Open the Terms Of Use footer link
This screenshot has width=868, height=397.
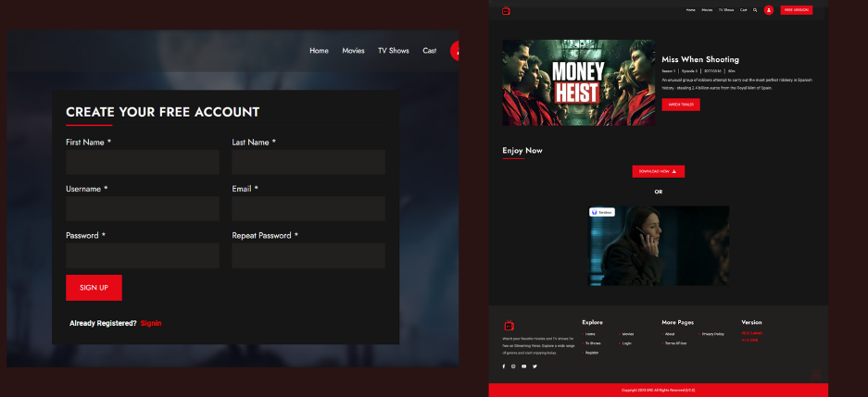676,343
